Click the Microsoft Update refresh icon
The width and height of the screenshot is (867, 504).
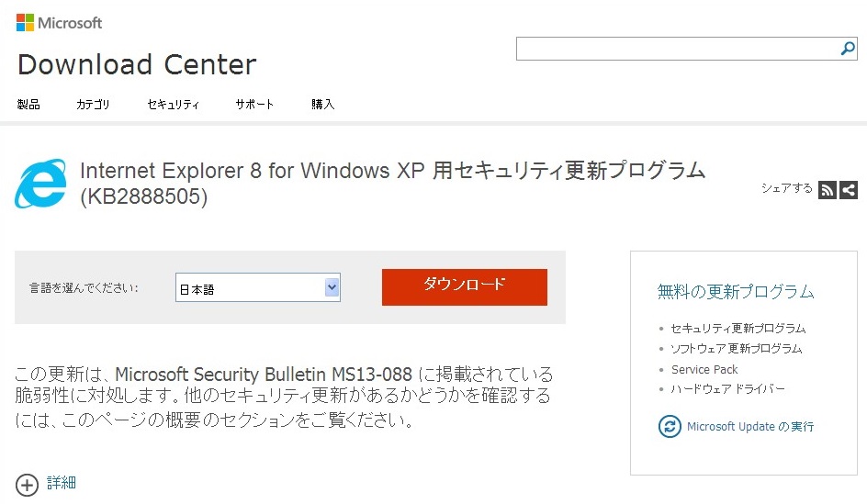670,426
